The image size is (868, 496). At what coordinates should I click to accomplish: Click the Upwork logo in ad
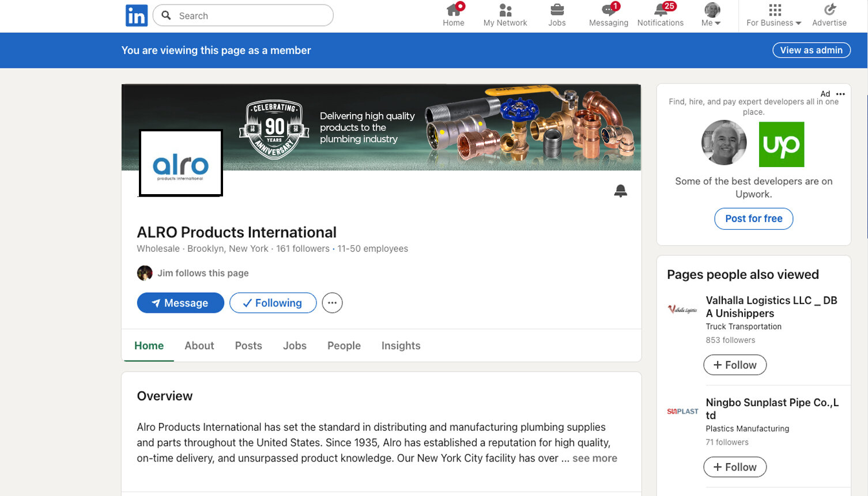(782, 145)
